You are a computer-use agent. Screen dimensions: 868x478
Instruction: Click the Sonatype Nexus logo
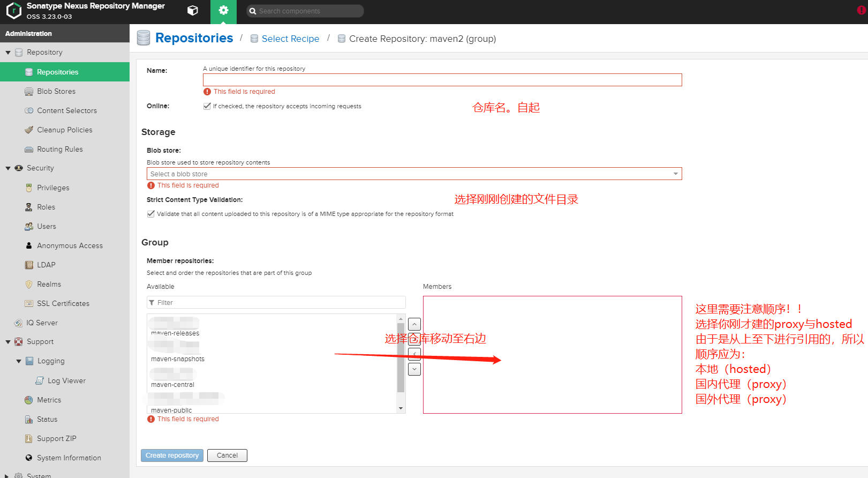[13, 11]
